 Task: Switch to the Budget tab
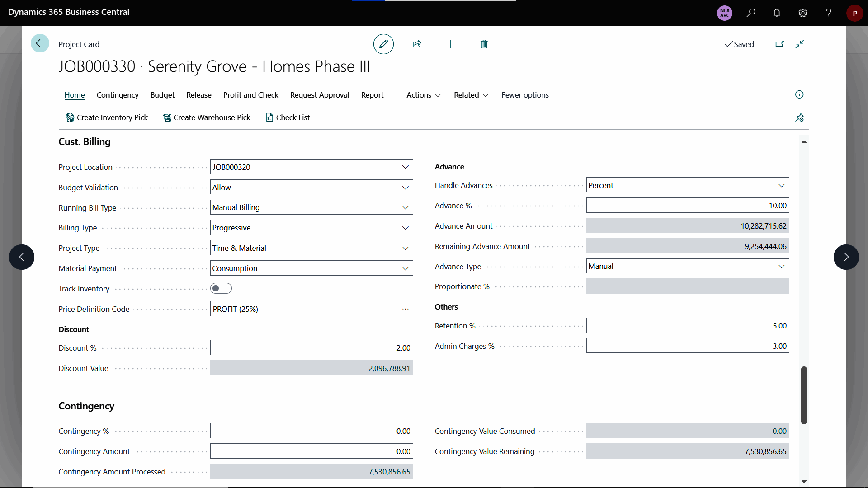(162, 95)
